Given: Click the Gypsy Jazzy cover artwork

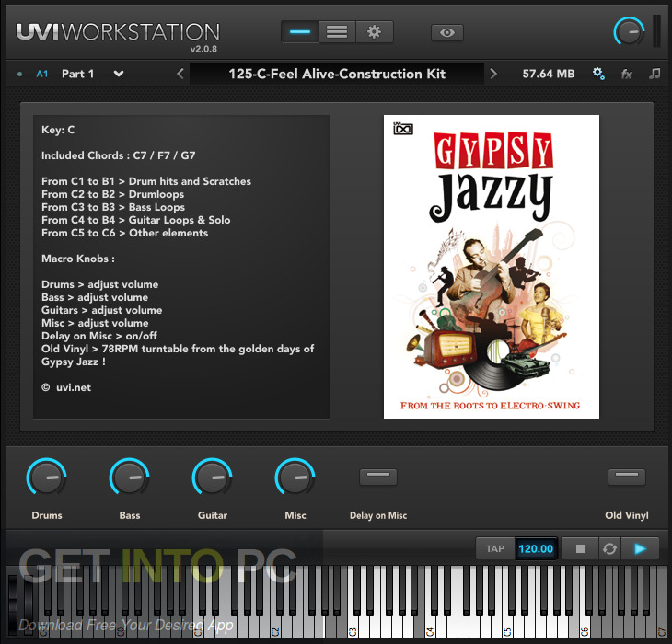Looking at the screenshot, I should click(492, 266).
